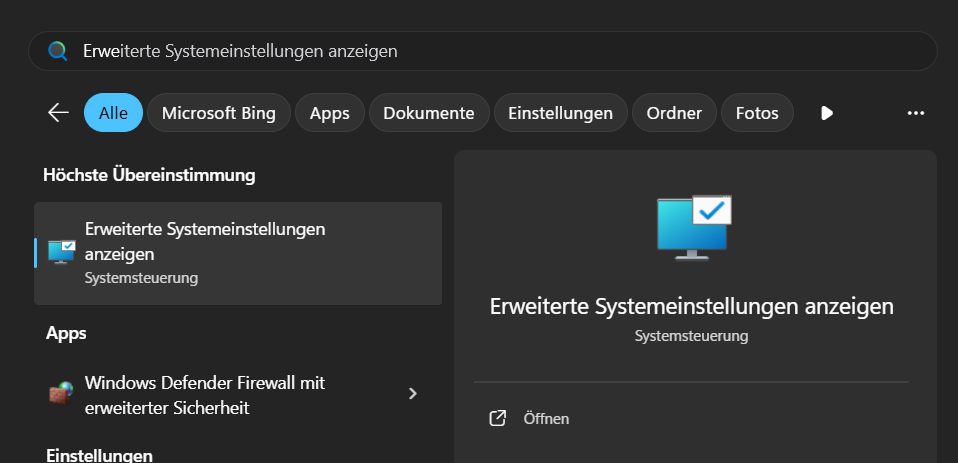Click the monitor icon of the top result
This screenshot has height=463, width=958.
[x=62, y=253]
